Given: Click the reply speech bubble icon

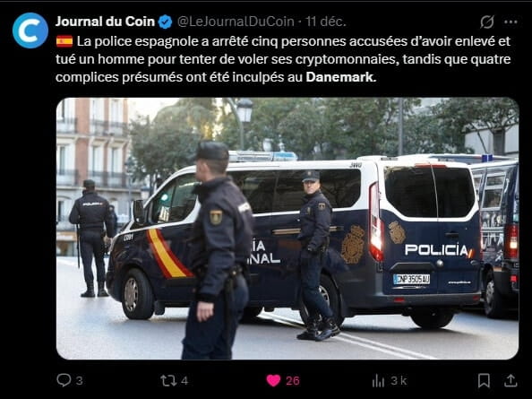Looking at the screenshot, I should coord(64,380).
